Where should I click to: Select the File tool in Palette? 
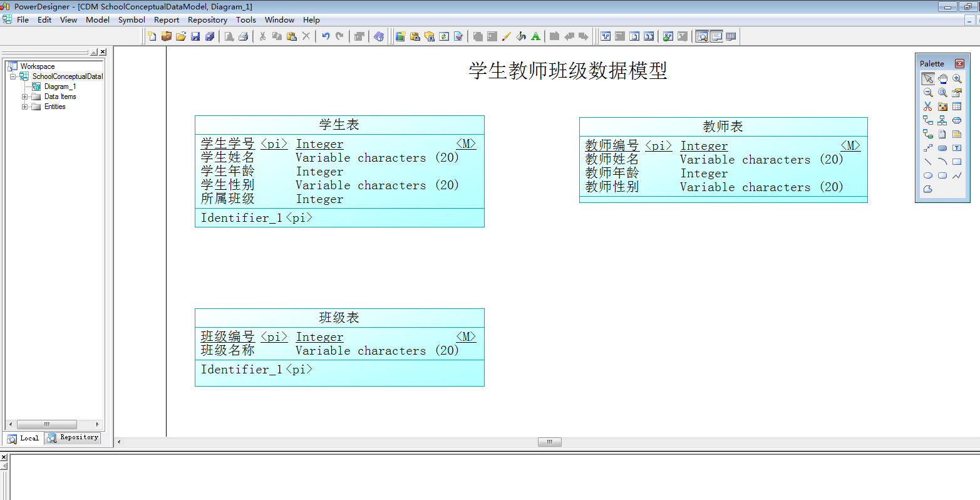coord(942,134)
